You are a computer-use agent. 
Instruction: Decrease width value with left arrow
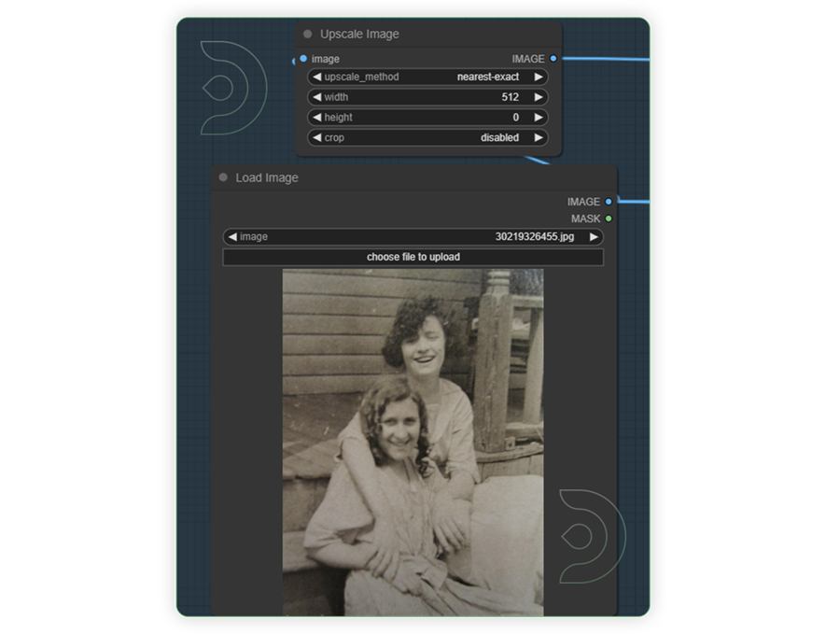(x=316, y=97)
